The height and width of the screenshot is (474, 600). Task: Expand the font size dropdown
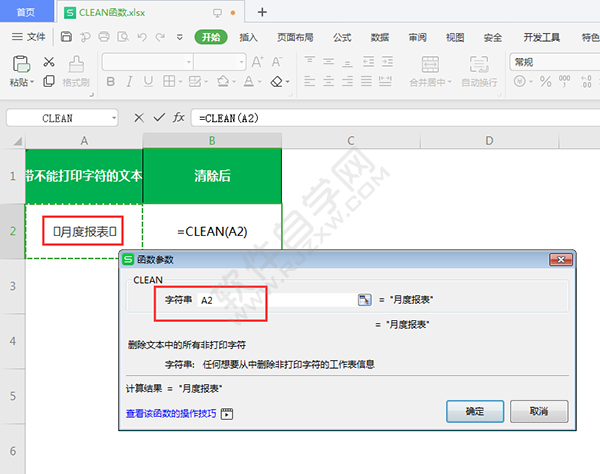[x=241, y=62]
